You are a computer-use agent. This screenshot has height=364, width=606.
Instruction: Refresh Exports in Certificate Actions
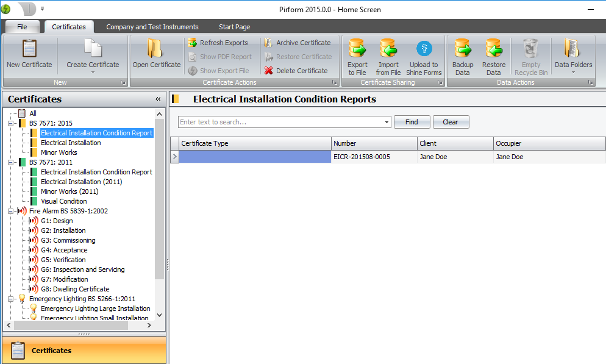[x=193, y=43]
